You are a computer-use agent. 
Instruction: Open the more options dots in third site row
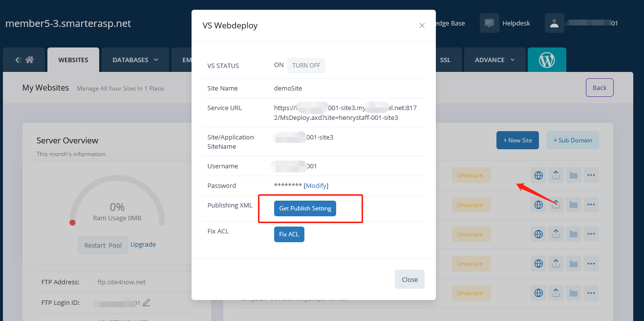pyautogui.click(x=591, y=234)
